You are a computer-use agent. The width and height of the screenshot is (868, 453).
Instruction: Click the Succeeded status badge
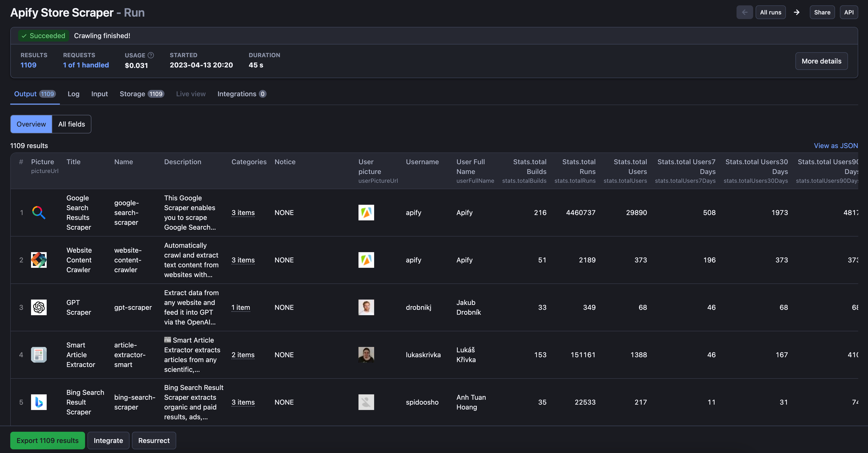point(43,36)
